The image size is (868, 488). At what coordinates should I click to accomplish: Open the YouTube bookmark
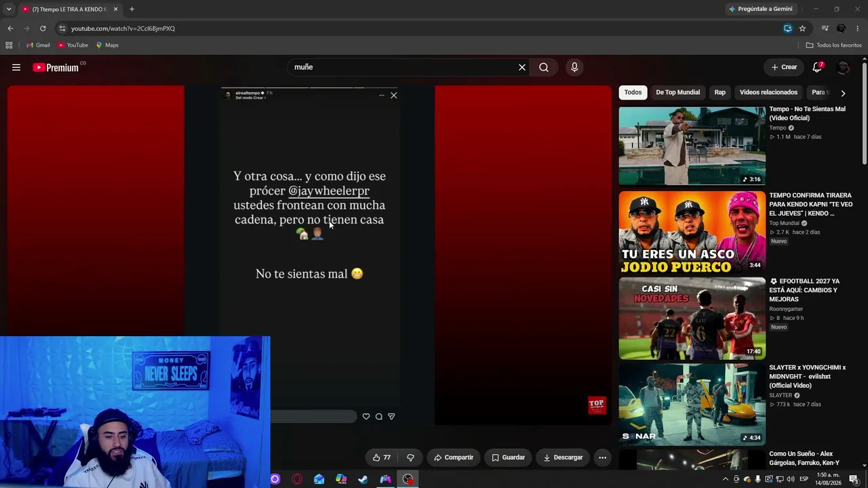click(x=73, y=45)
